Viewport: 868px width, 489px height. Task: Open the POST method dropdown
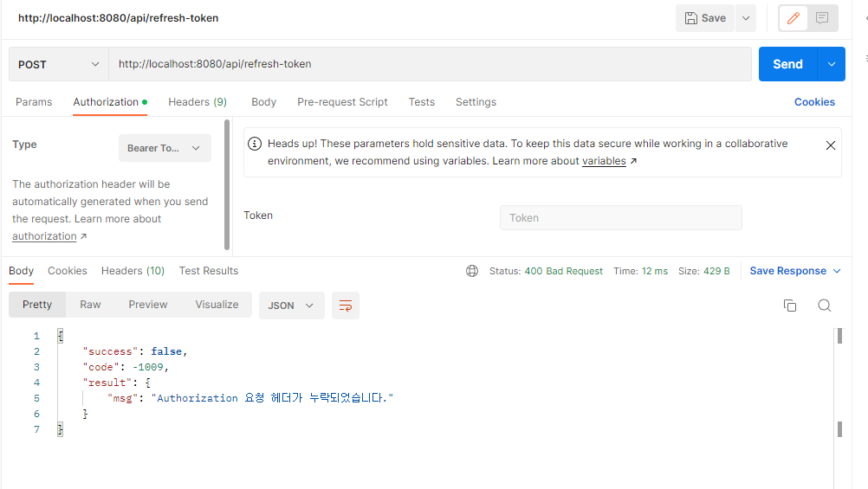click(59, 64)
